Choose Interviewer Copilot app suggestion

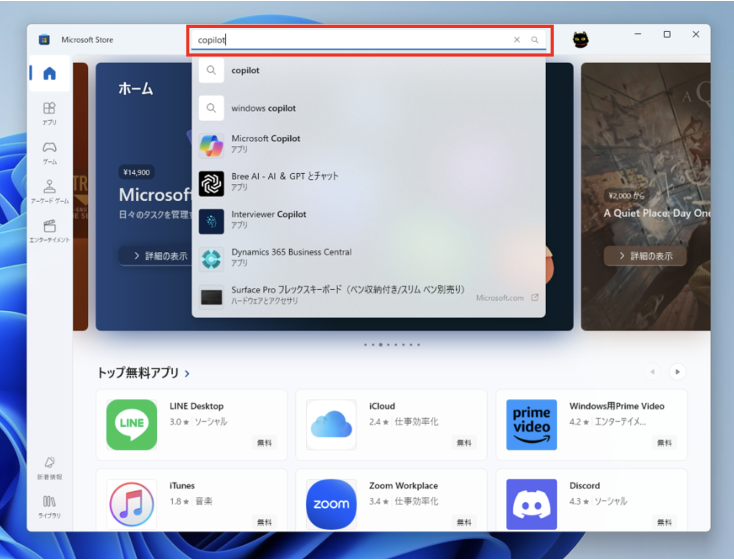tap(368, 221)
